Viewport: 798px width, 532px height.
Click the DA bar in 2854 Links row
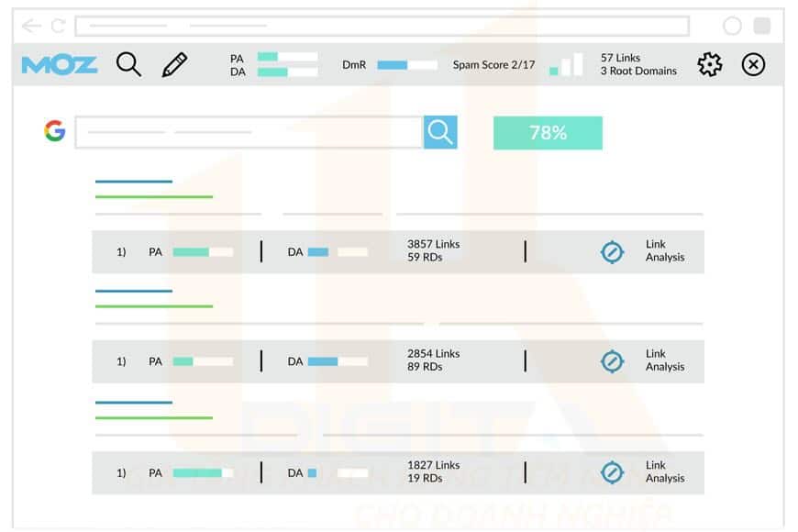coord(338,361)
